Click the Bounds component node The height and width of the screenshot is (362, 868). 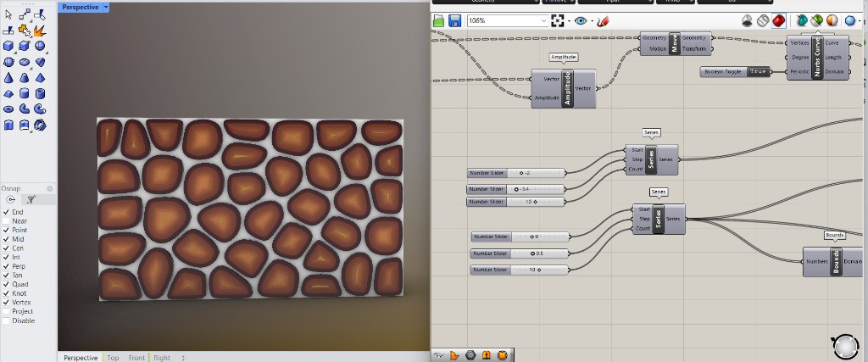[x=835, y=261]
